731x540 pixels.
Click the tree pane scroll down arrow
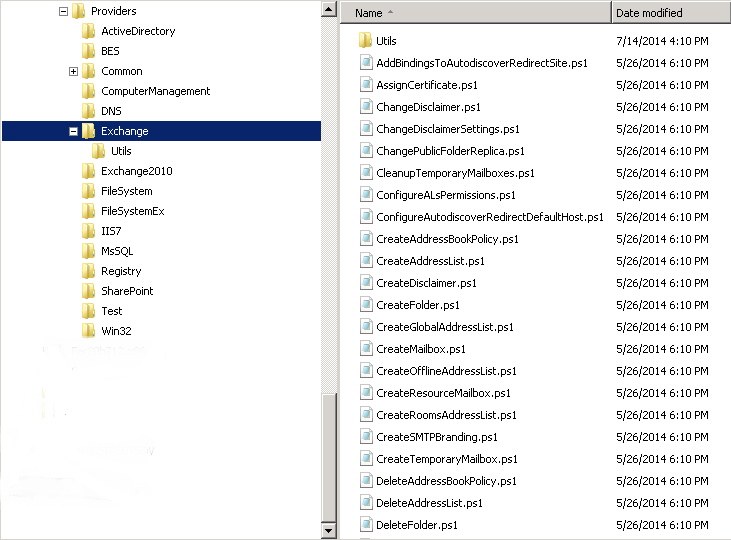click(x=329, y=530)
